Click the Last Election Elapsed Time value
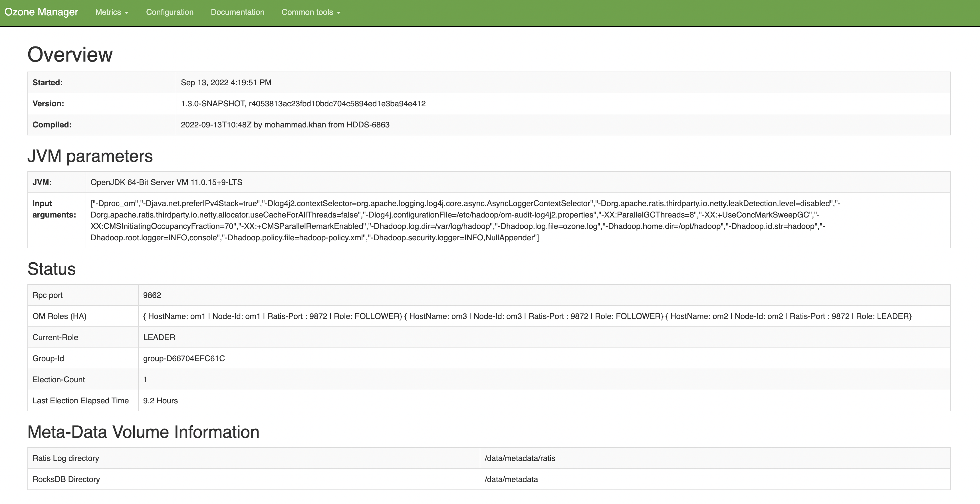The image size is (980, 504). [x=160, y=401]
